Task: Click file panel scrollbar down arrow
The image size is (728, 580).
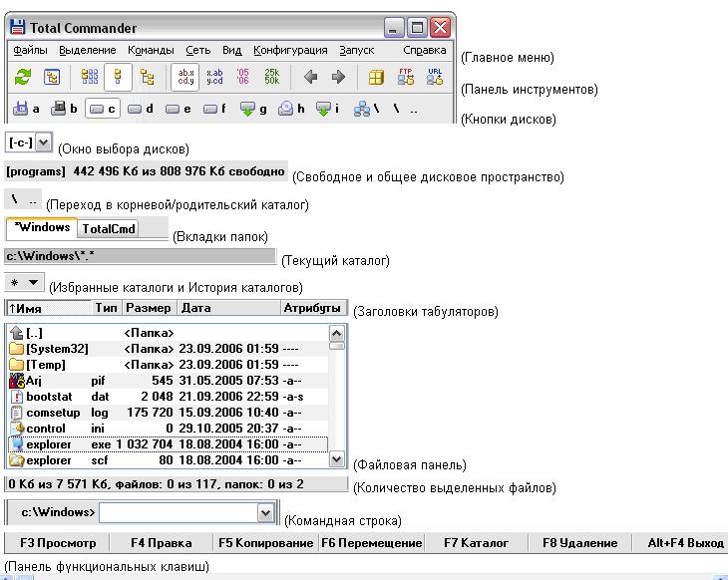Action: (337, 458)
